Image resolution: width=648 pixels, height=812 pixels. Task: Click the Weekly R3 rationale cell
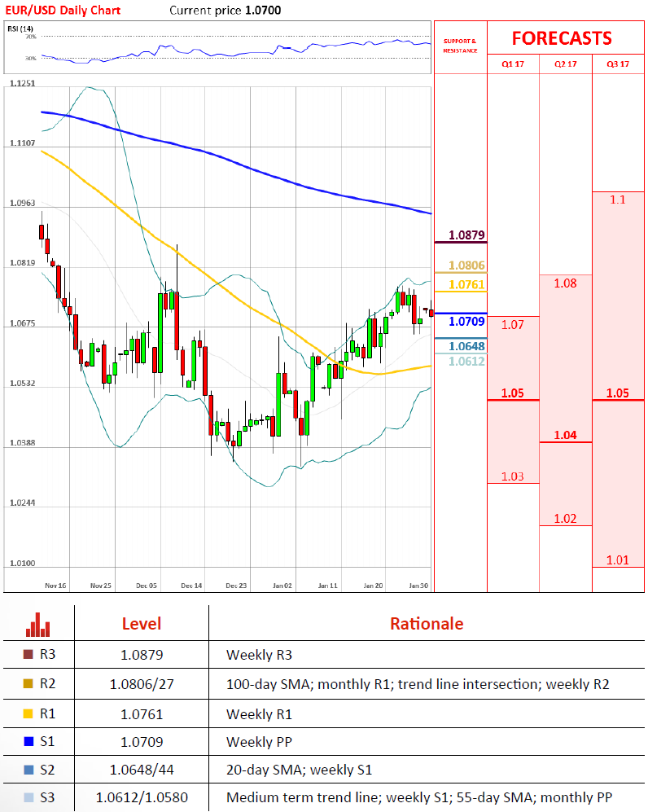click(x=260, y=655)
